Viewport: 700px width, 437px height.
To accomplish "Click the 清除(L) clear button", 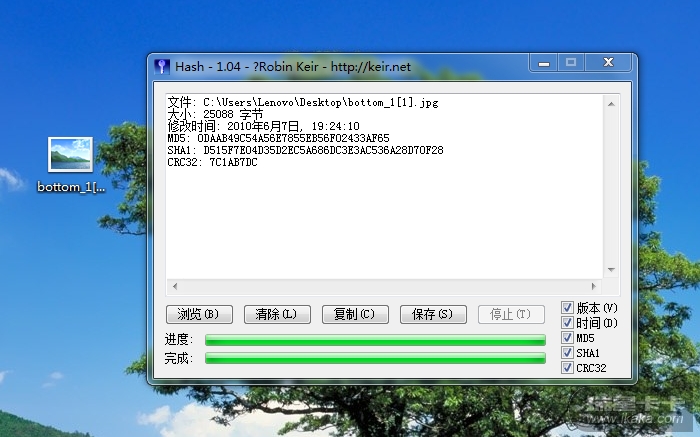I will coord(277,314).
